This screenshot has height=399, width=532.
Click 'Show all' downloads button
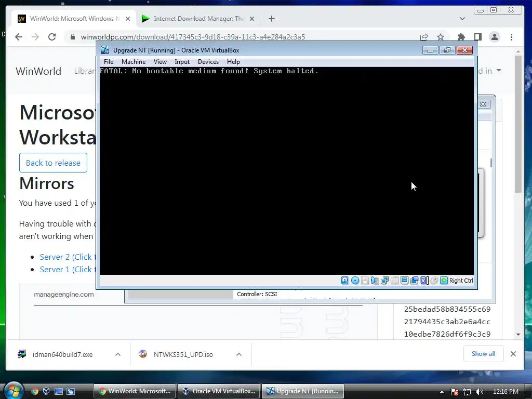(484, 354)
